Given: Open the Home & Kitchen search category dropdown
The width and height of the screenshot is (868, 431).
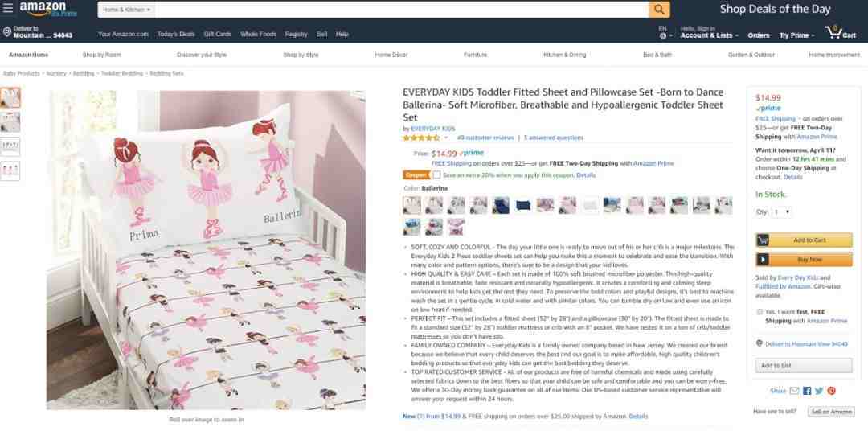Looking at the screenshot, I should [x=127, y=10].
